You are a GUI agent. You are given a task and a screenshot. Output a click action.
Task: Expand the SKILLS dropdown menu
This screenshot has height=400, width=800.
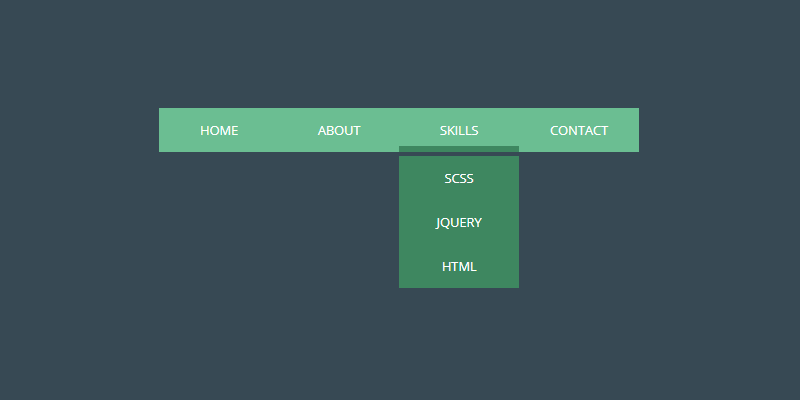point(459,130)
